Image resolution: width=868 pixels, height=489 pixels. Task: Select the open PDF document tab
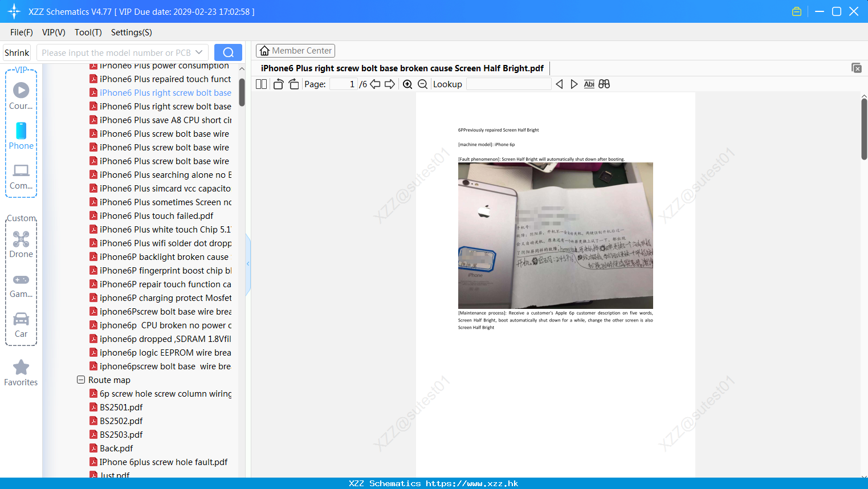pyautogui.click(x=402, y=68)
